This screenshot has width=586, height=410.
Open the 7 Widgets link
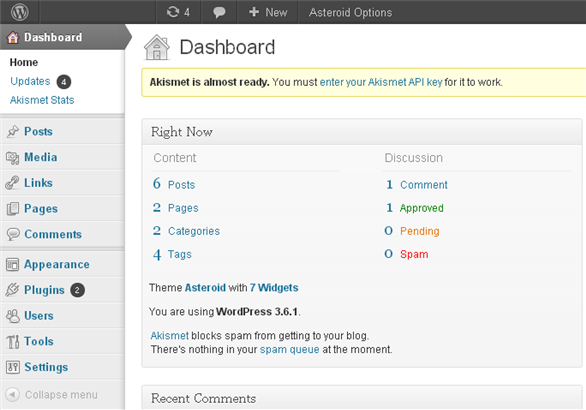[274, 288]
